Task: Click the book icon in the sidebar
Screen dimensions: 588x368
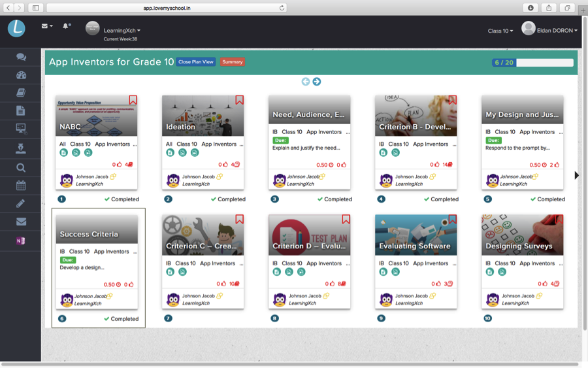Action: pos(21,93)
